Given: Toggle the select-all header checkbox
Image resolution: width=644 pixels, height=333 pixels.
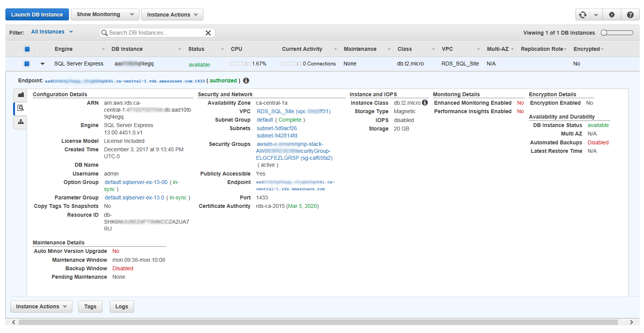Looking at the screenshot, I should click(x=27, y=49).
